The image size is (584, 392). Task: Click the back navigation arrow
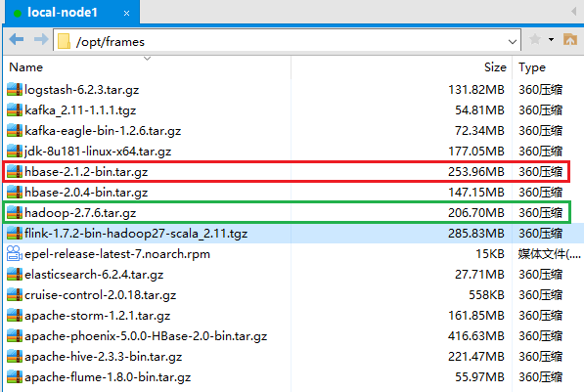pos(17,39)
